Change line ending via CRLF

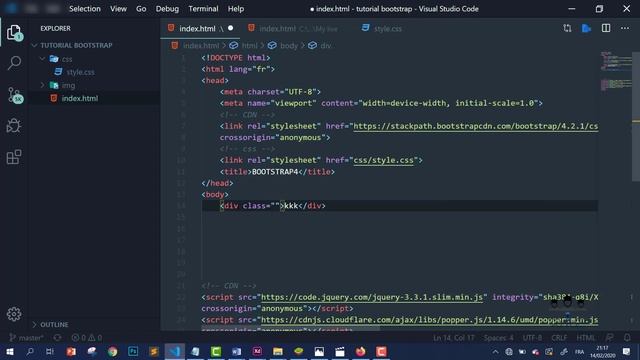point(559,338)
